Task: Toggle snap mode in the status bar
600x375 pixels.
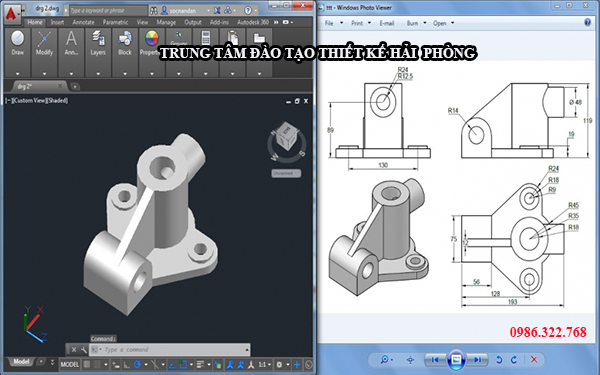Action: tap(98, 365)
